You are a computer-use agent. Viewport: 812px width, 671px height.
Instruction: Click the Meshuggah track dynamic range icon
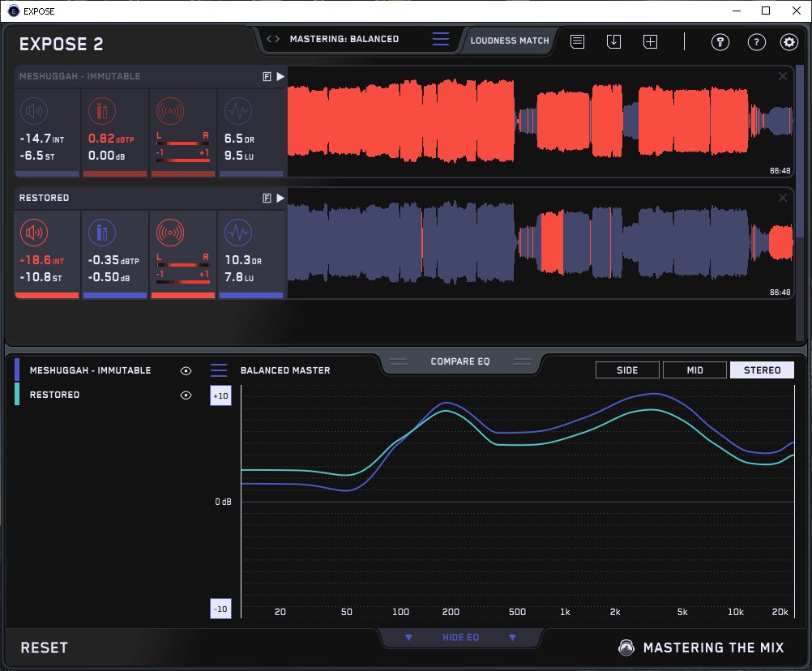point(238,111)
